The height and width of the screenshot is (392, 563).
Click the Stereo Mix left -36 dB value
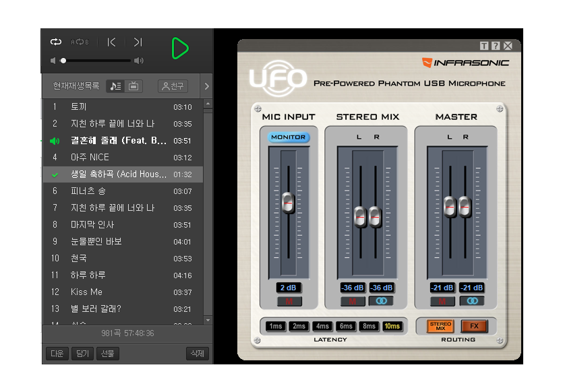tap(352, 288)
